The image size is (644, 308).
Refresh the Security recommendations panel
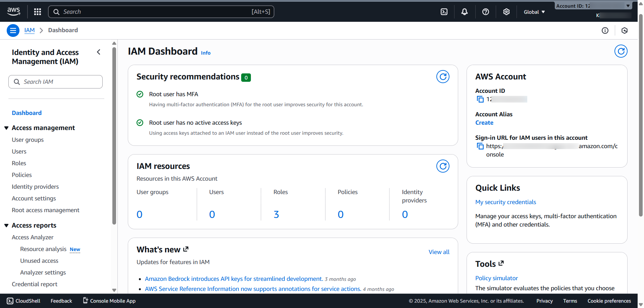[x=443, y=77]
